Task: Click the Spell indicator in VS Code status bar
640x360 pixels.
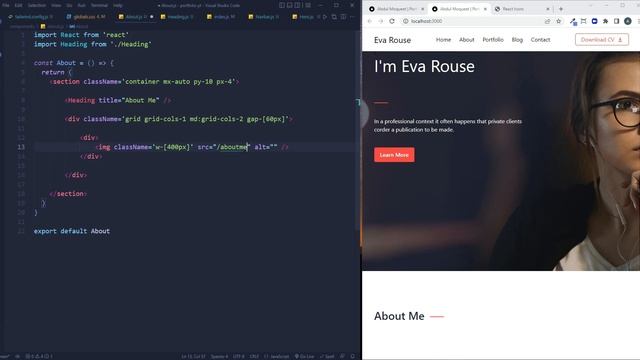Action: coord(327,356)
